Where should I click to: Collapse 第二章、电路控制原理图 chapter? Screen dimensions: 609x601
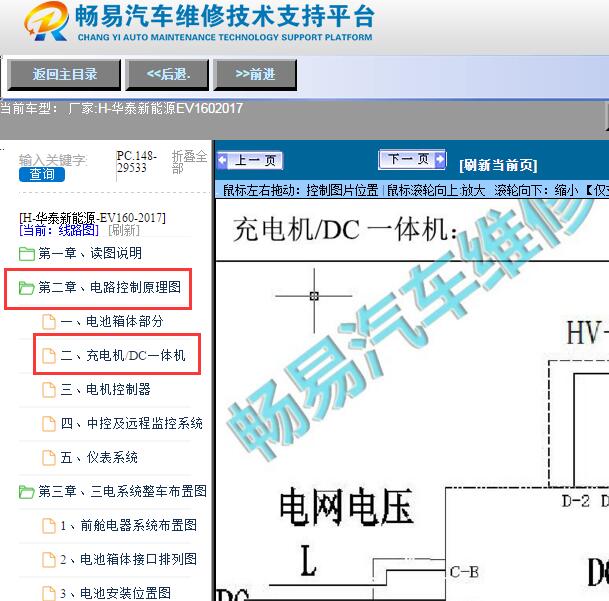pyautogui.click(x=109, y=287)
